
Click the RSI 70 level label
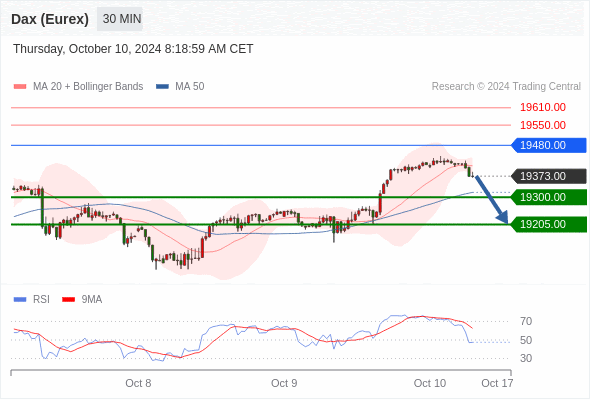526,321
